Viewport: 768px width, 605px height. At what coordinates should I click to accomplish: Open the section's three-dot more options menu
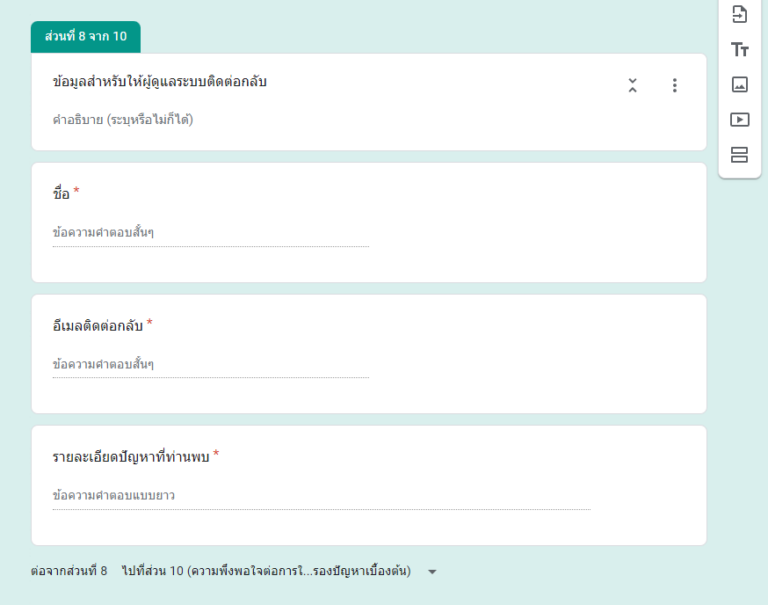674,86
